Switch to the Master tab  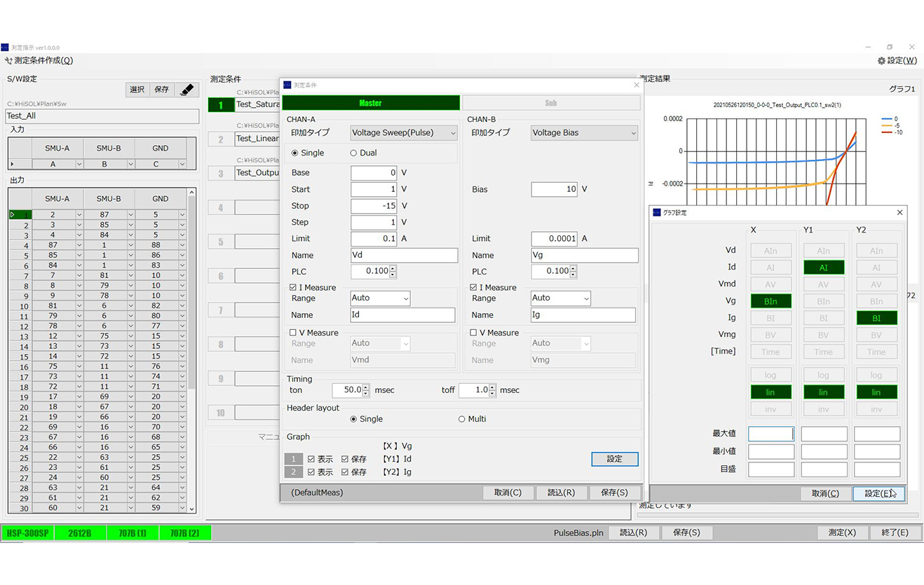(371, 103)
